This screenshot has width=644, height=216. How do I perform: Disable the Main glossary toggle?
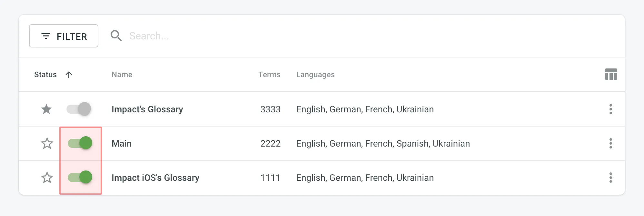click(x=80, y=143)
